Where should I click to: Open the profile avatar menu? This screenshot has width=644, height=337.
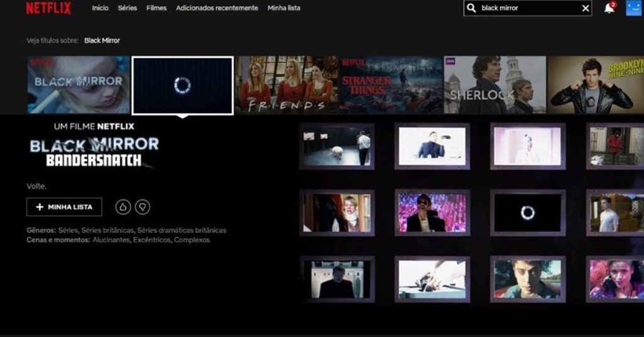[x=633, y=8]
